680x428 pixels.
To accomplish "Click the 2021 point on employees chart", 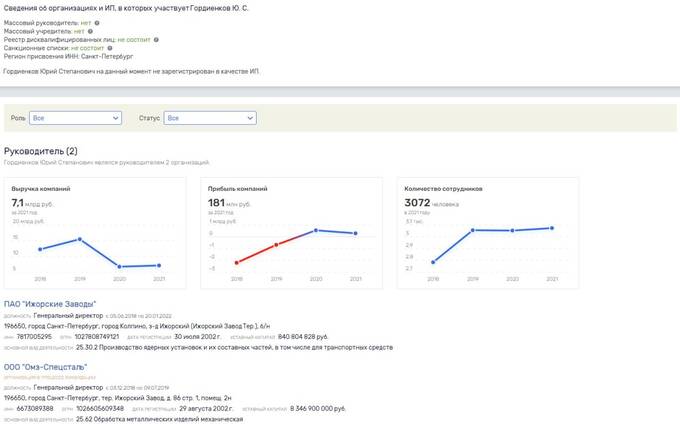I will coord(552,228).
